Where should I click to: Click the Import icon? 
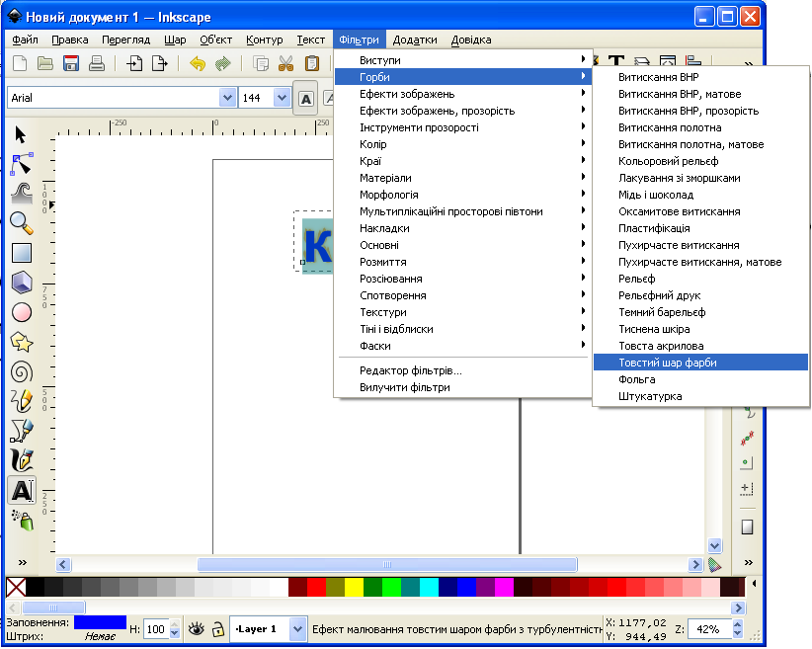134,63
